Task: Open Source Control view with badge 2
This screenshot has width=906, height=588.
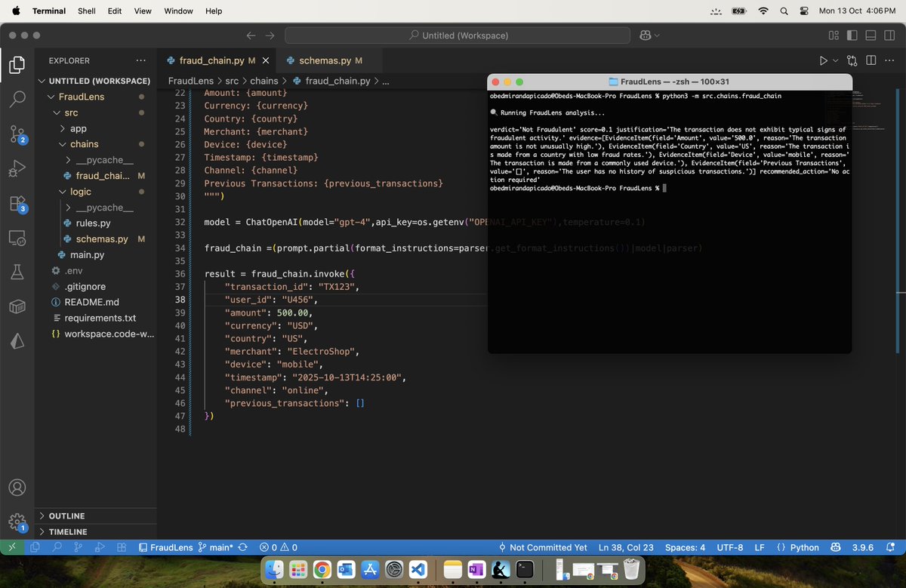Action: [x=17, y=134]
